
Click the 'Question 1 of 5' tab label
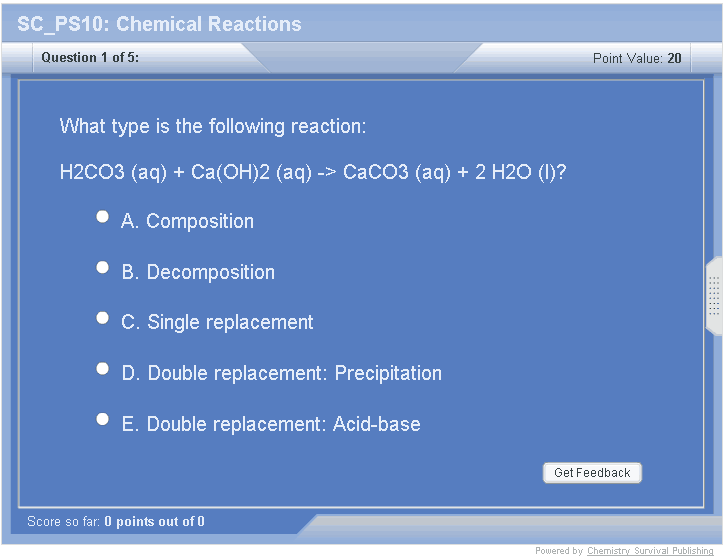pos(90,58)
